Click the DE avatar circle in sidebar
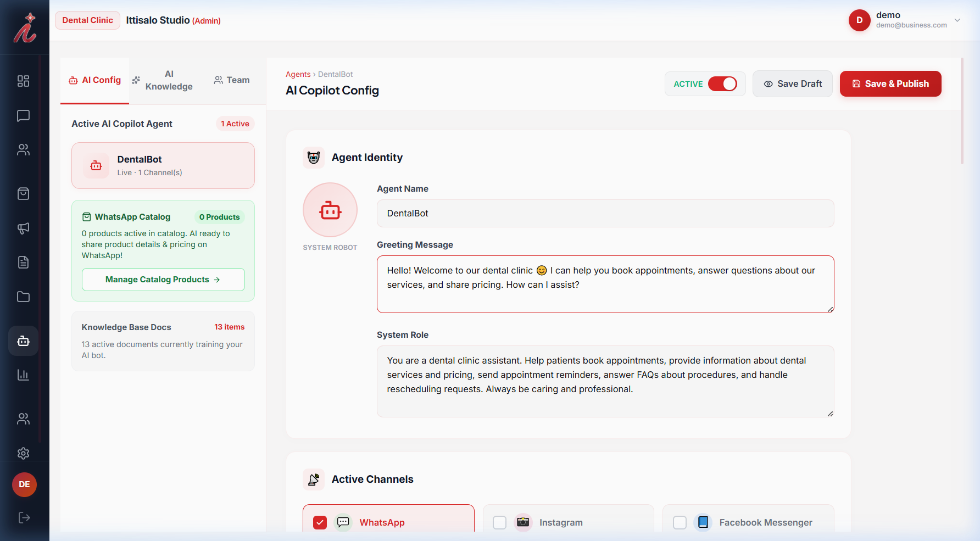This screenshot has height=541, width=980. point(24,484)
